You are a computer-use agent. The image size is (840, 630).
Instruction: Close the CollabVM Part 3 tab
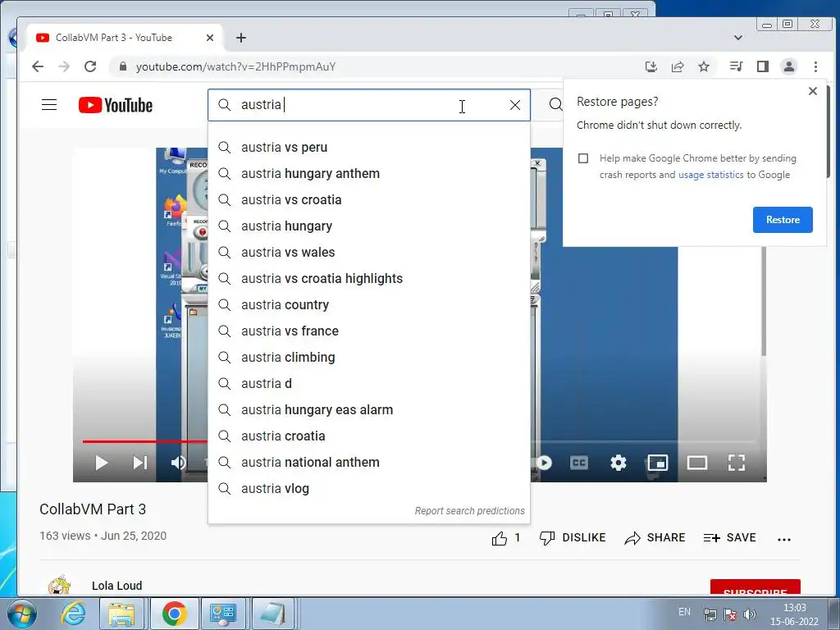210,38
